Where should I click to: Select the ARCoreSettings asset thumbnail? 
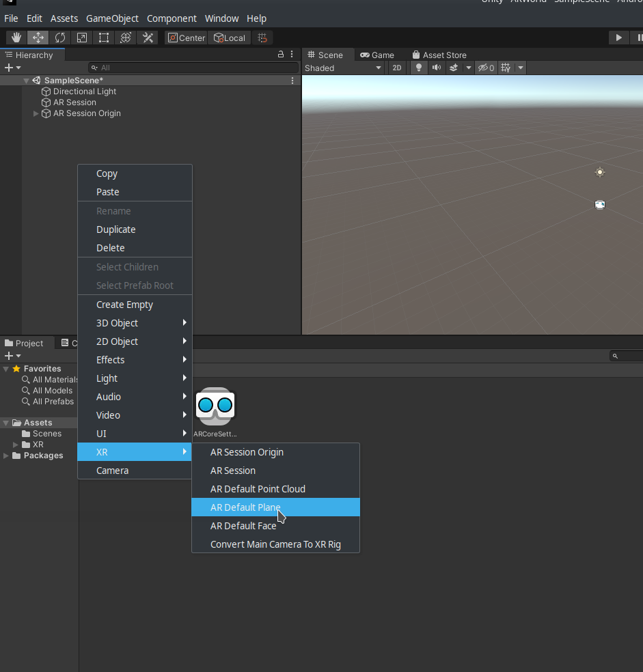pyautogui.click(x=215, y=406)
